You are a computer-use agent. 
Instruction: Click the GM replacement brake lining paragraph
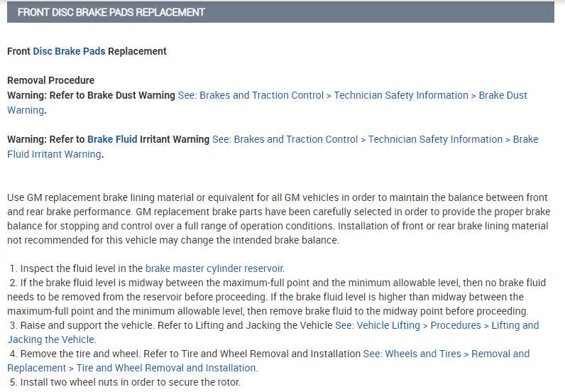tap(277, 219)
